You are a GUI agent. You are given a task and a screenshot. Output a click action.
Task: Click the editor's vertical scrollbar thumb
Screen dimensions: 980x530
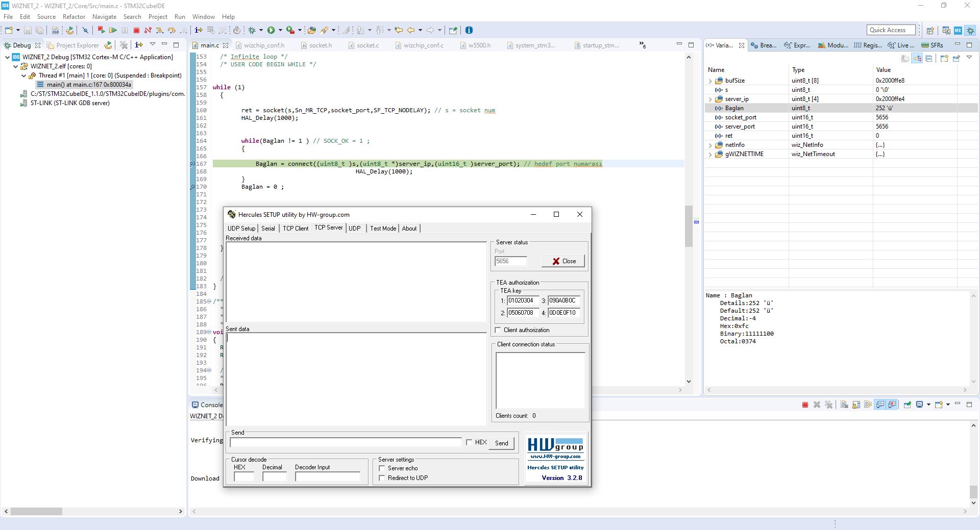[x=689, y=226]
